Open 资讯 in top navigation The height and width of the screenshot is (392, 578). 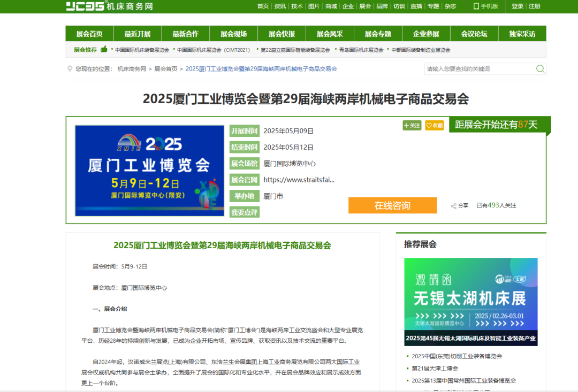(x=280, y=6)
